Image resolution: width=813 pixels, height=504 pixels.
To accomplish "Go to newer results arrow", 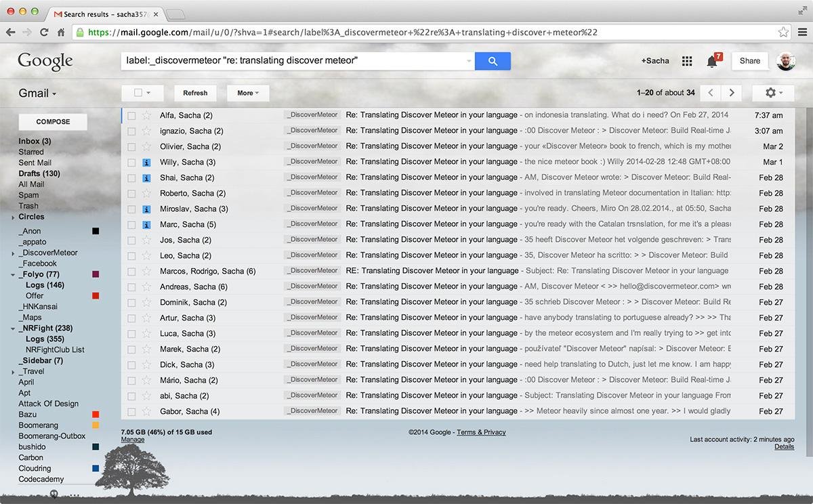I will coord(710,93).
